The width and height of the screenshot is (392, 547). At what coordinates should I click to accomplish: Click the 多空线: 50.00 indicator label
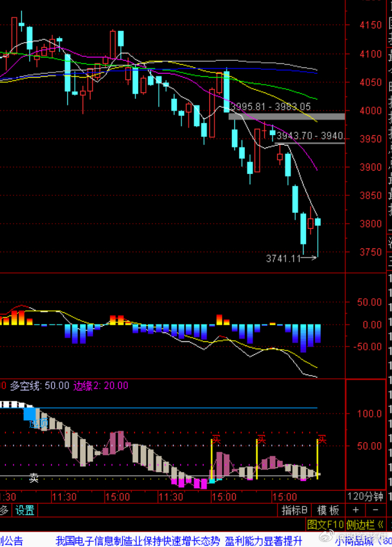tap(40, 385)
